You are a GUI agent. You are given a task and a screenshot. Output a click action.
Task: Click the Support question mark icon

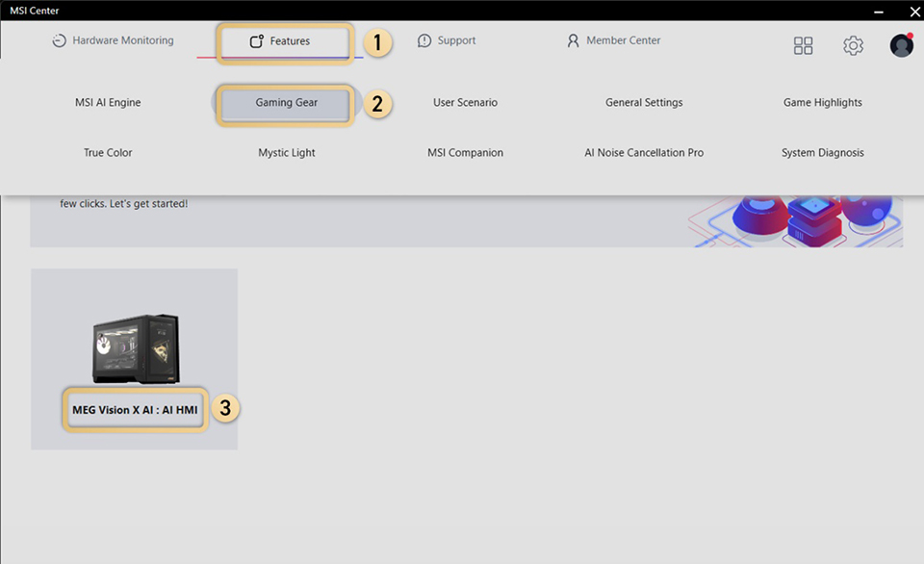[423, 40]
